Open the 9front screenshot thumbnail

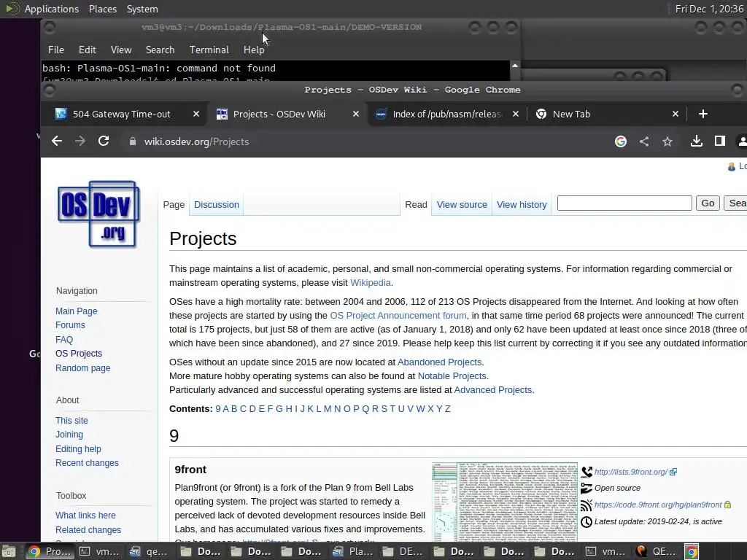click(505, 502)
